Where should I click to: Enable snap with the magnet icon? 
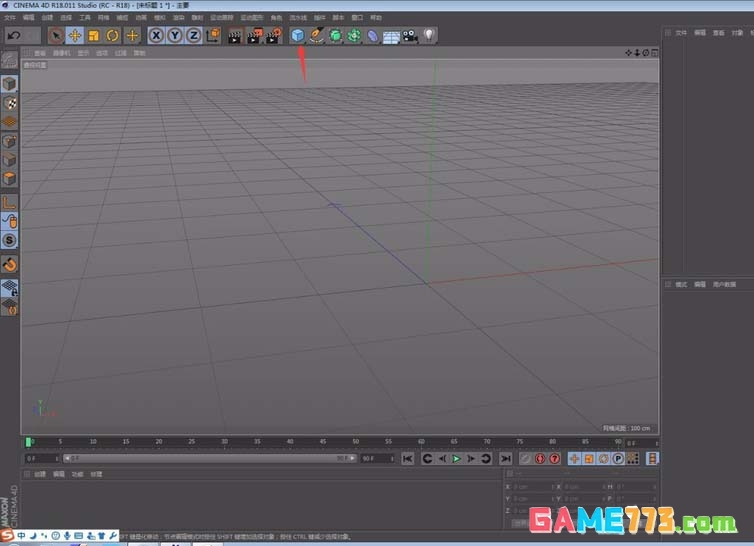click(x=8, y=264)
